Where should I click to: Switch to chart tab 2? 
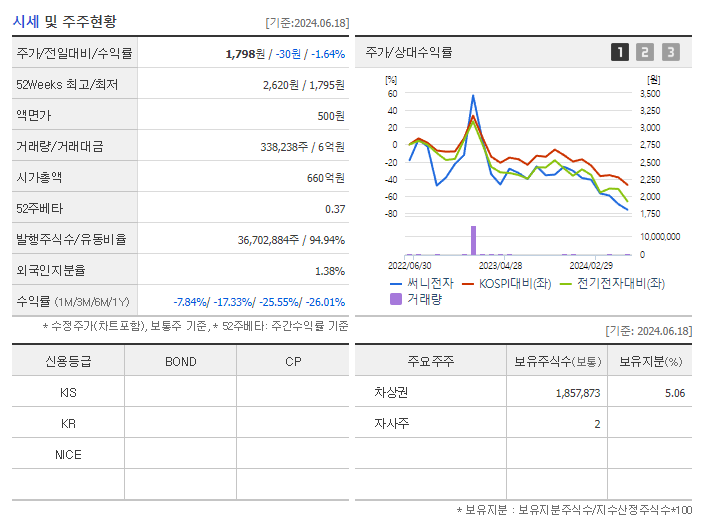click(x=645, y=52)
